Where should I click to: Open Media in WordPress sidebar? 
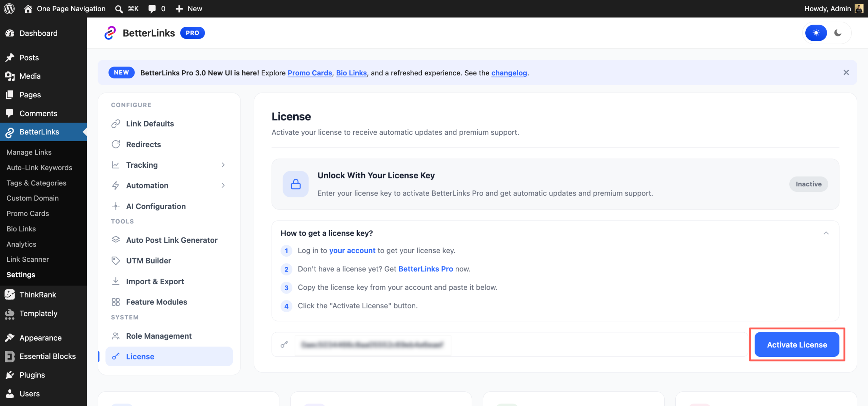[x=43, y=76]
